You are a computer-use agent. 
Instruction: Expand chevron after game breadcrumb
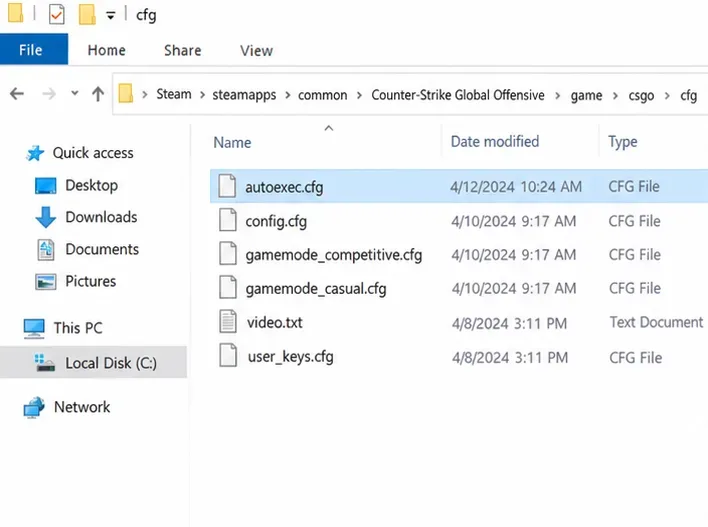coord(615,95)
